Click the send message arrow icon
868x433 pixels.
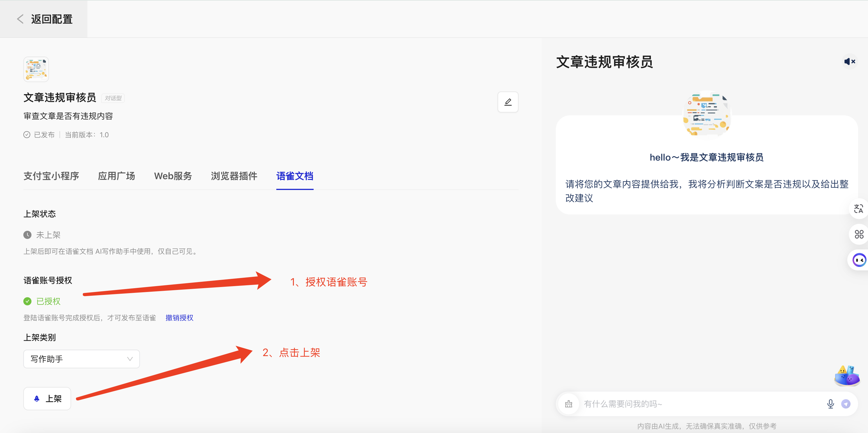click(846, 404)
